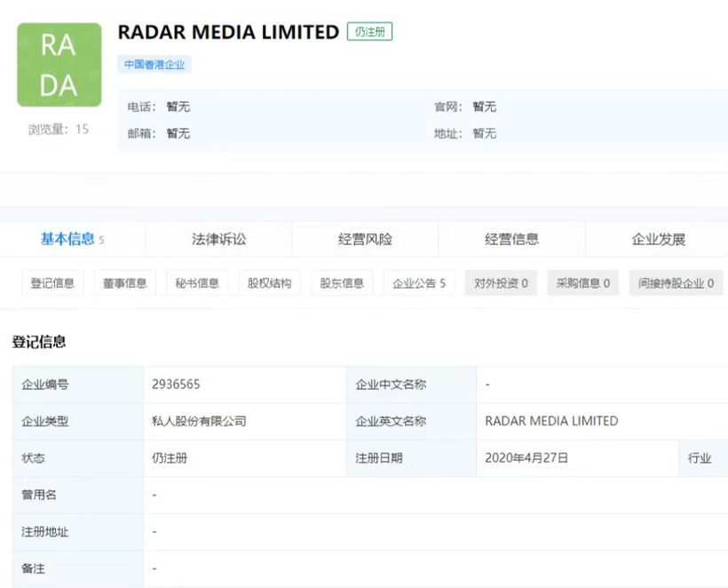
Task: Open the 基本信息 tab
Action: coord(71,239)
